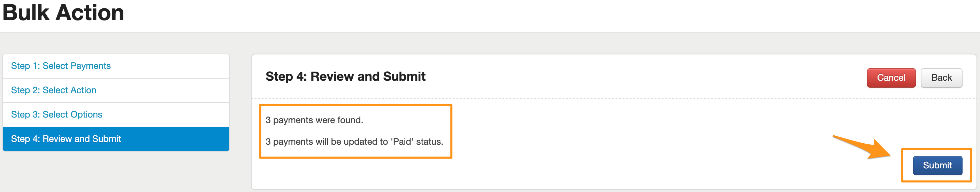980x192 pixels.
Task: Click the orange arrow pointing at Submit
Action: click(864, 147)
